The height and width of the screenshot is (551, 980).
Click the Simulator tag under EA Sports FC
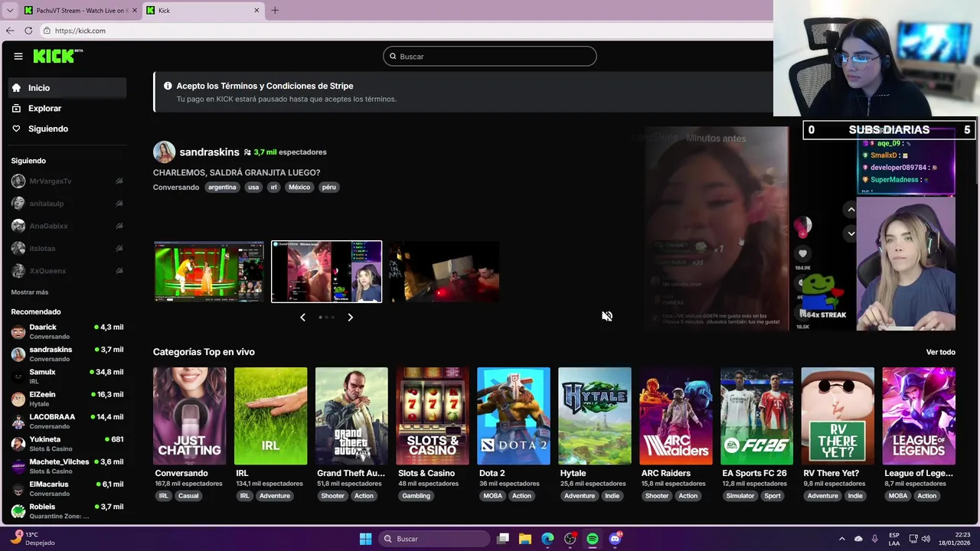click(740, 496)
